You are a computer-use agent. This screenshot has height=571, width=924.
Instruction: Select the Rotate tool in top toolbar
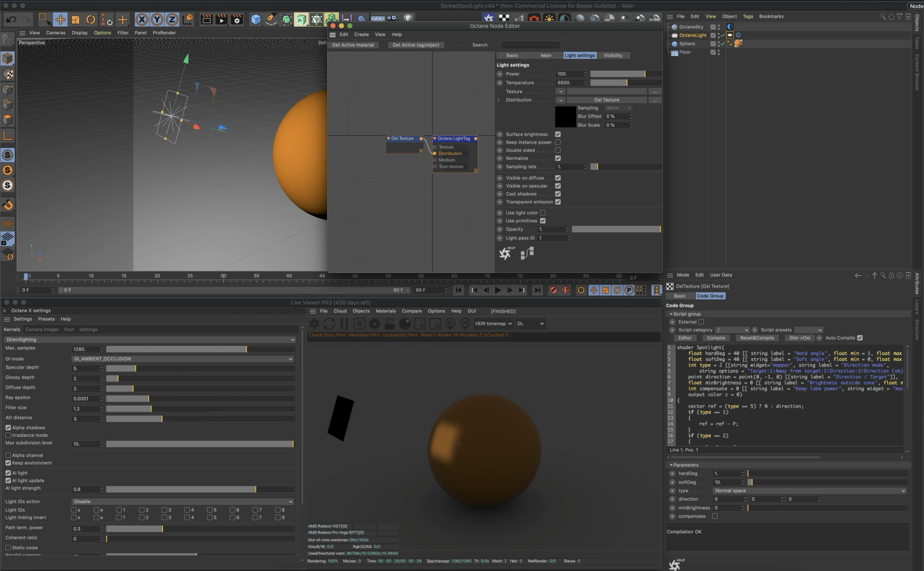point(91,19)
